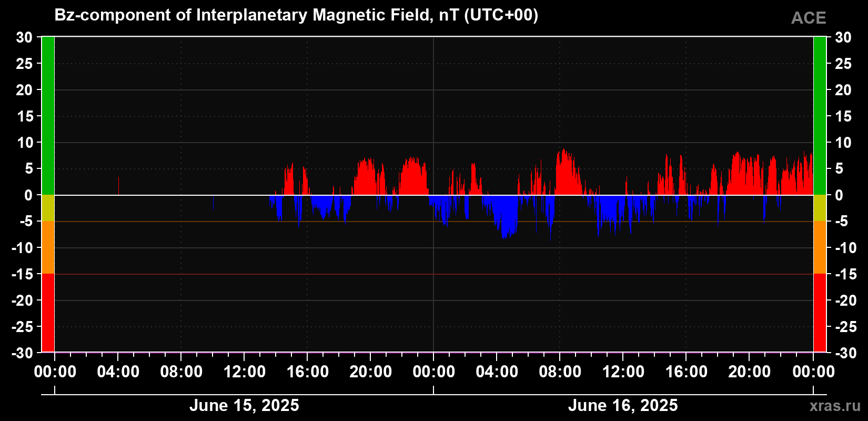Click the -30 label on the right axis
Viewport: 868px width, 421px height.
coord(845,353)
